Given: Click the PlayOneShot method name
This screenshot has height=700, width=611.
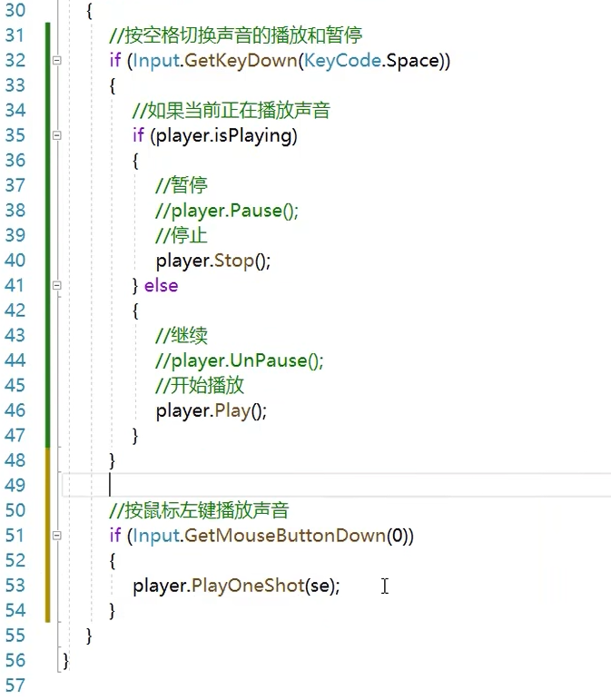Looking at the screenshot, I should 248,586.
